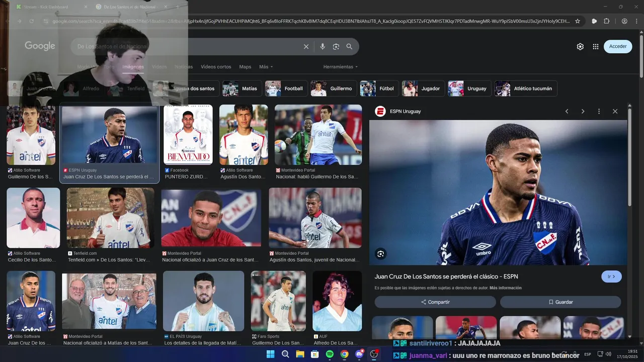Click the preview title 'Juan Cruz De Los Santos se perderá el clásico - ESPN'
Screen dimensions: 644x362
click(446, 277)
